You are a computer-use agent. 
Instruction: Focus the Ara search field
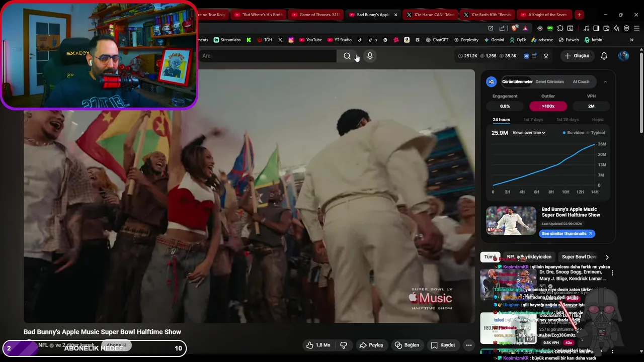pyautogui.click(x=267, y=56)
